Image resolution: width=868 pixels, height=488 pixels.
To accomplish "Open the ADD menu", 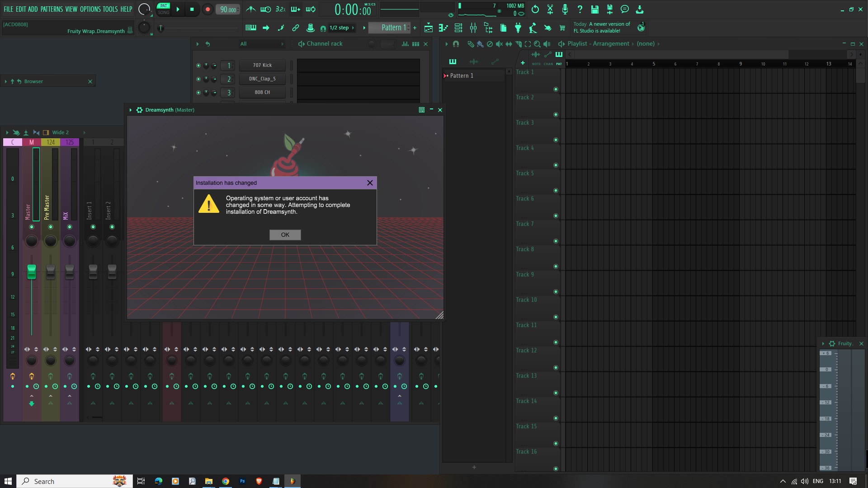I will tap(33, 9).
